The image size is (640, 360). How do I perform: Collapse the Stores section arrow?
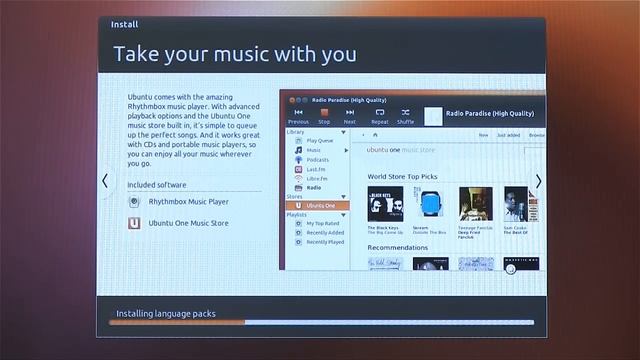pyautogui.click(x=343, y=197)
